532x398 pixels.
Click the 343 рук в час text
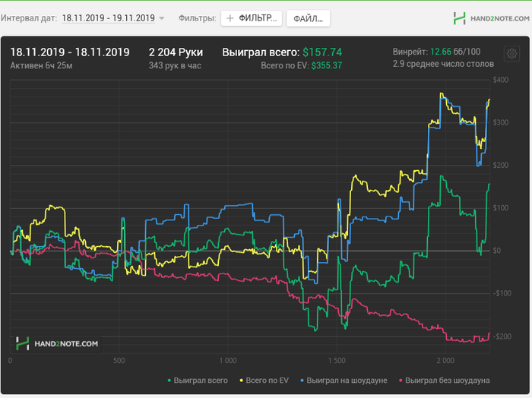pyautogui.click(x=175, y=65)
